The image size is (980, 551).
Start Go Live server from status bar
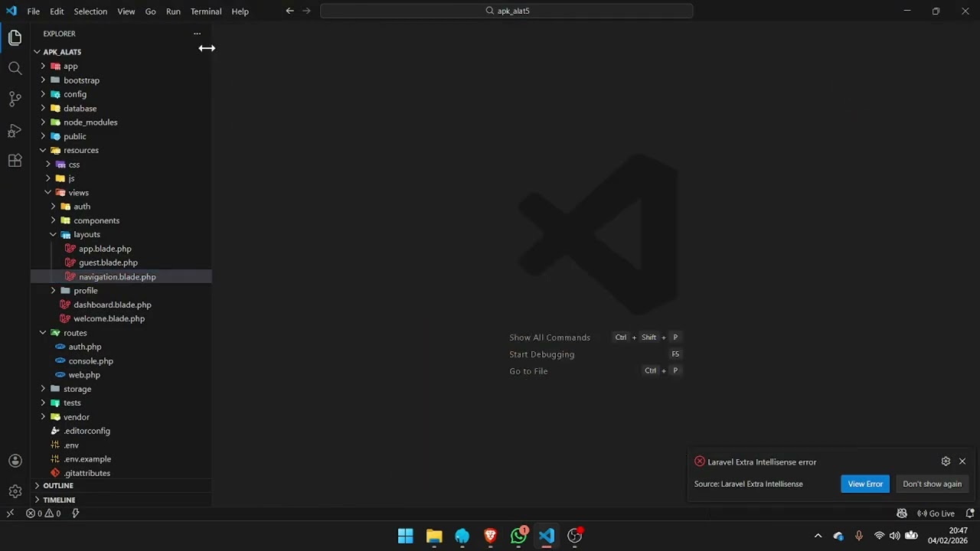pos(936,514)
